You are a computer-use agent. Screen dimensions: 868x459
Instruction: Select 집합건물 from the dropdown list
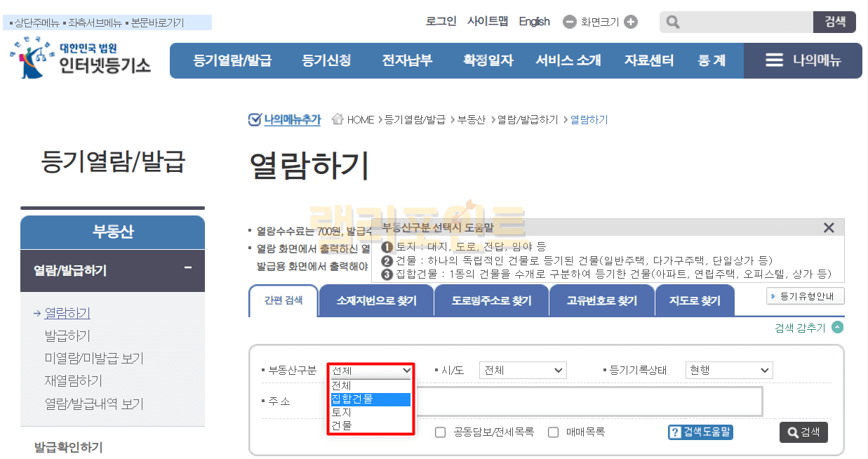coord(370,399)
